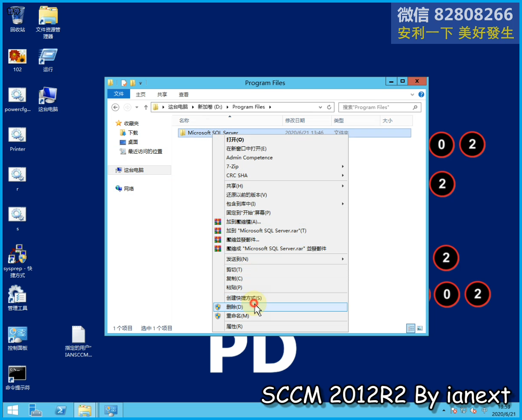Viewport: 522px width, 420px height.
Task: Choose 在新窗口中打开(E)
Action: tap(280, 149)
